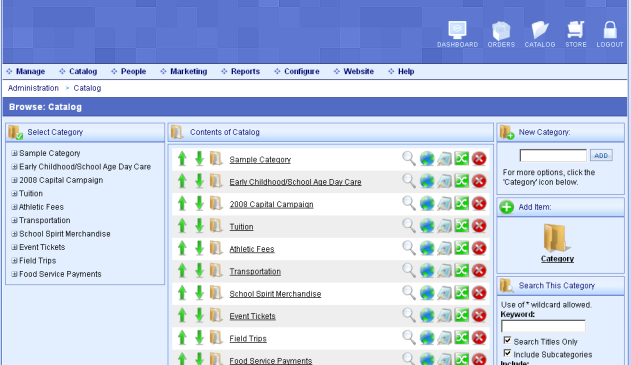
Task: Open the Reports menu
Action: [245, 71]
